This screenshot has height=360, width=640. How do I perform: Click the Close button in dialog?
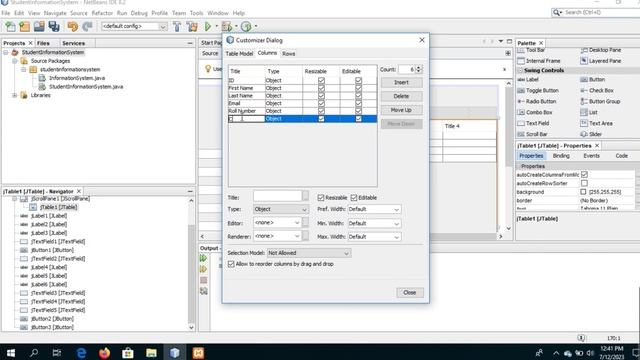tap(409, 293)
